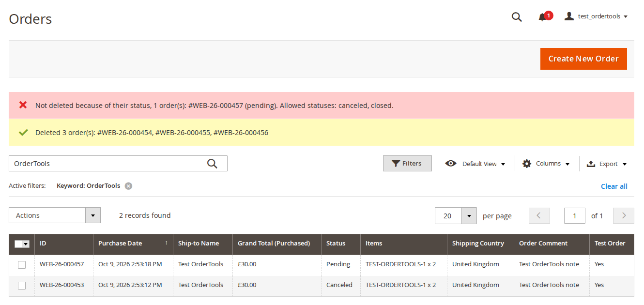
Task: Open the mass-select dropdown arrow in header
Action: (26, 244)
